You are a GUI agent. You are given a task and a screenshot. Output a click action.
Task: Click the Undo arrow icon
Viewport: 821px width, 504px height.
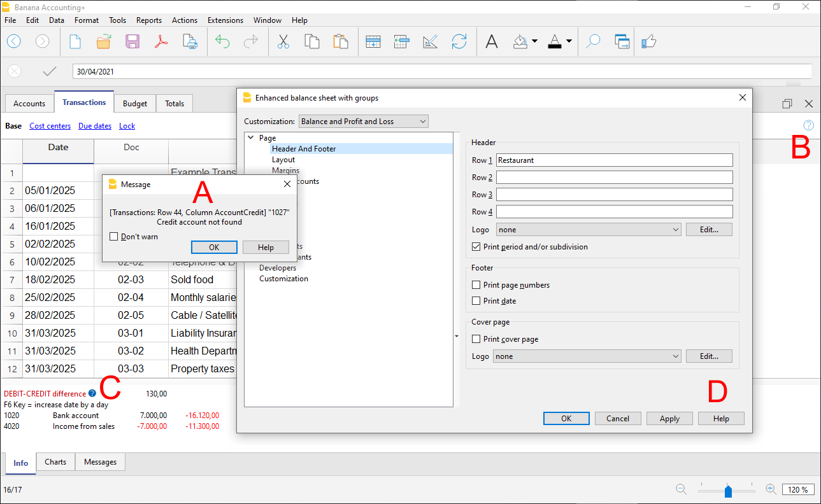coord(222,42)
